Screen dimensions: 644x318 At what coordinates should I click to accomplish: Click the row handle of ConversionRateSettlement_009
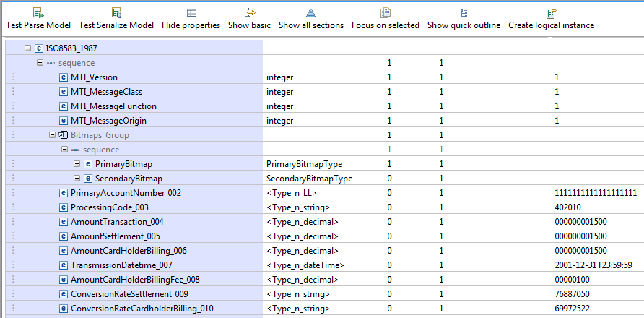(x=13, y=294)
